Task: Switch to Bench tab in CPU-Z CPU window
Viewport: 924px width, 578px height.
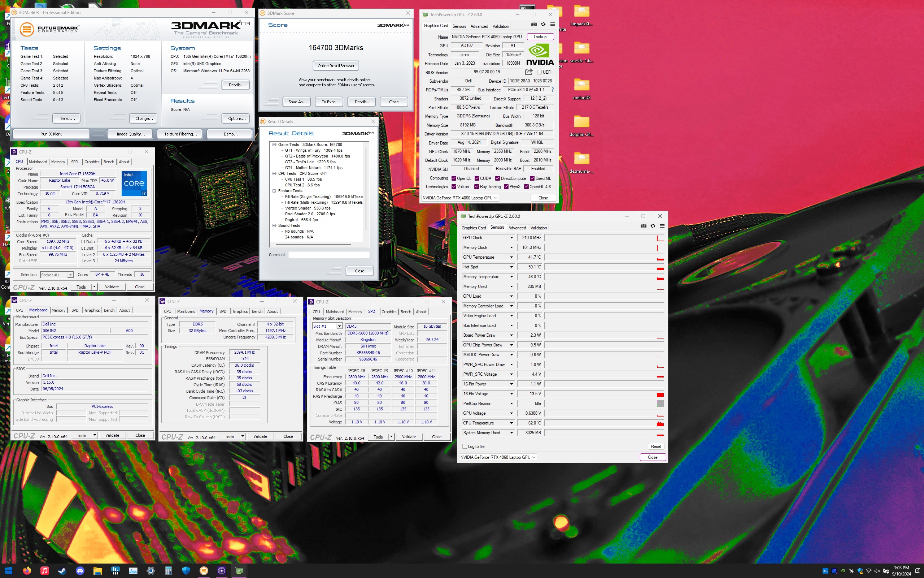Action: click(109, 162)
